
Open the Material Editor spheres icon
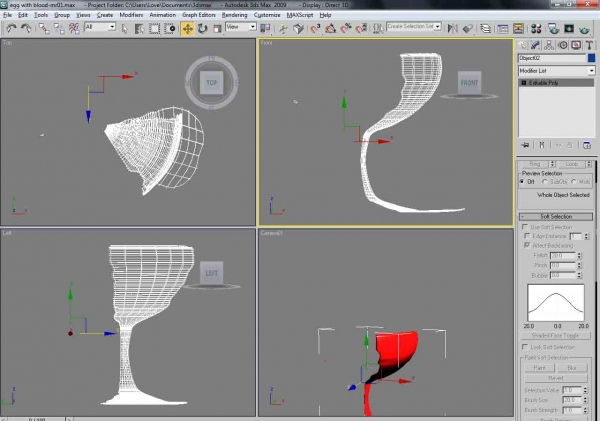coord(536,29)
